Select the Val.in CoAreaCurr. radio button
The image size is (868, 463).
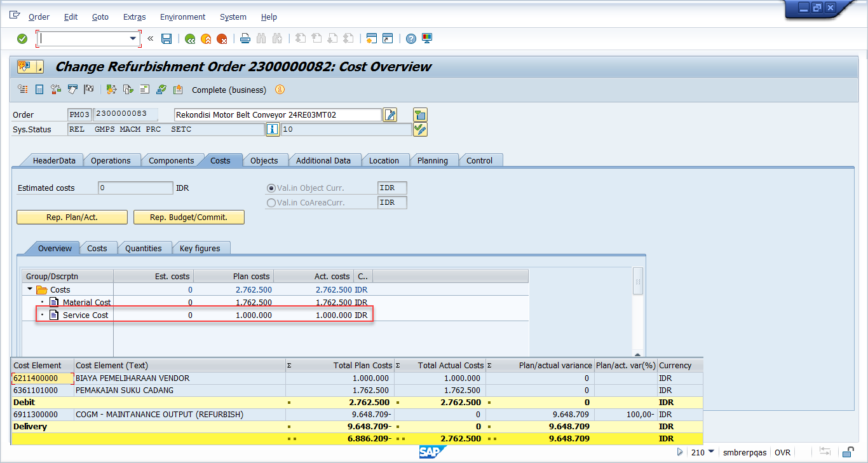coord(271,203)
